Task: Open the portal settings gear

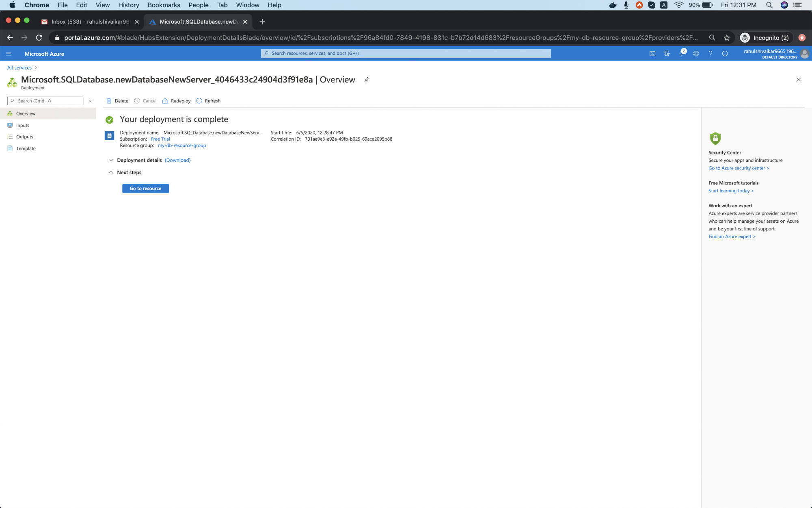Action: click(x=696, y=54)
